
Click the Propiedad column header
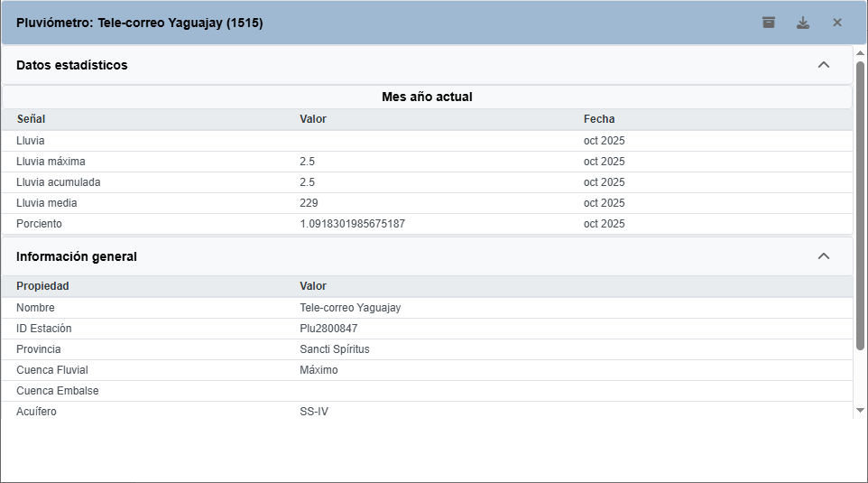point(42,286)
